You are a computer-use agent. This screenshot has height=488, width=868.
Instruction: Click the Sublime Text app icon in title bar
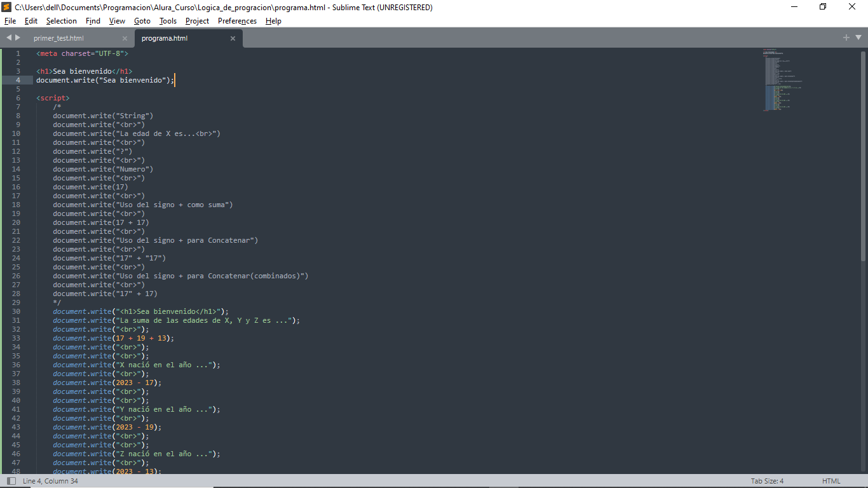click(7, 7)
